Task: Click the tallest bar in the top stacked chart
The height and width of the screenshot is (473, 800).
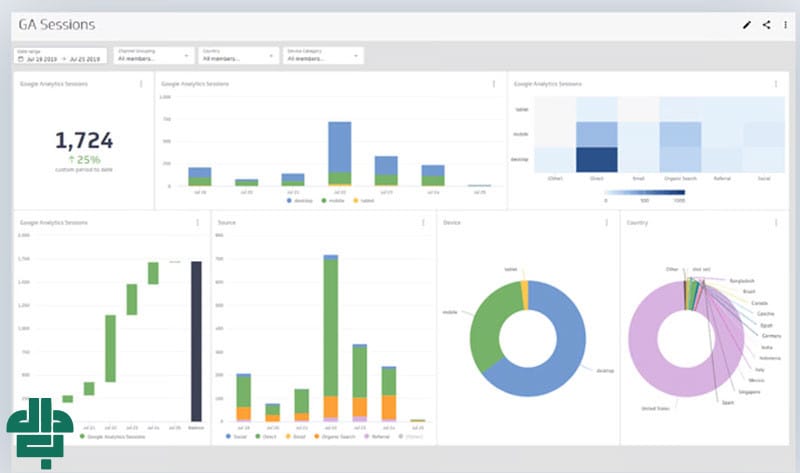Action: click(339, 154)
